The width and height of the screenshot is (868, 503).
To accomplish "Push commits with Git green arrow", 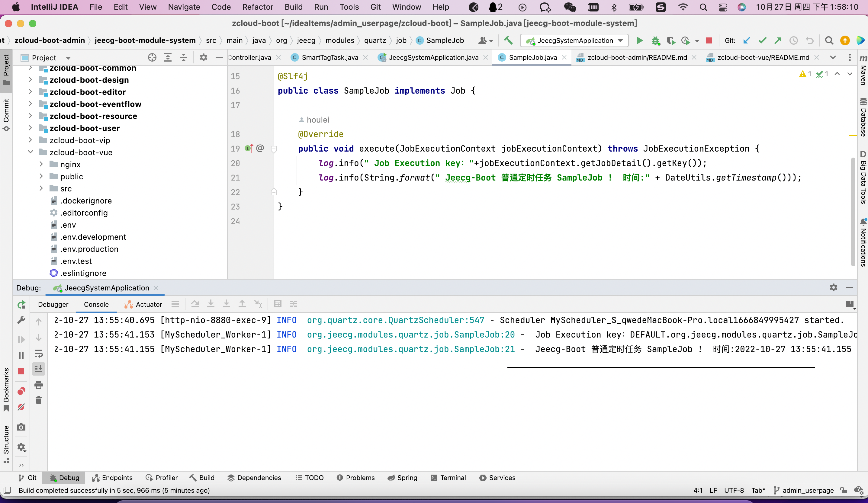I will (x=778, y=41).
